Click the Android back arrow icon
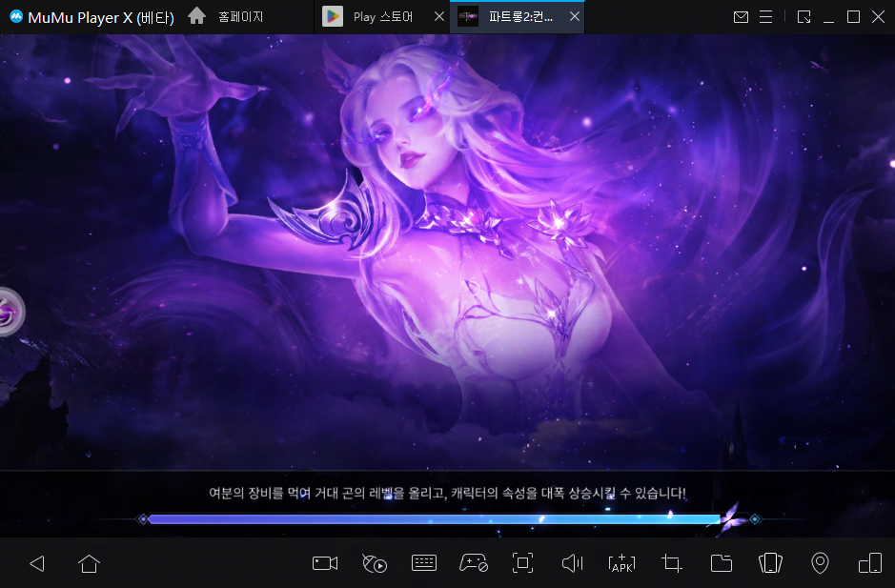This screenshot has height=588, width=895. (37, 564)
